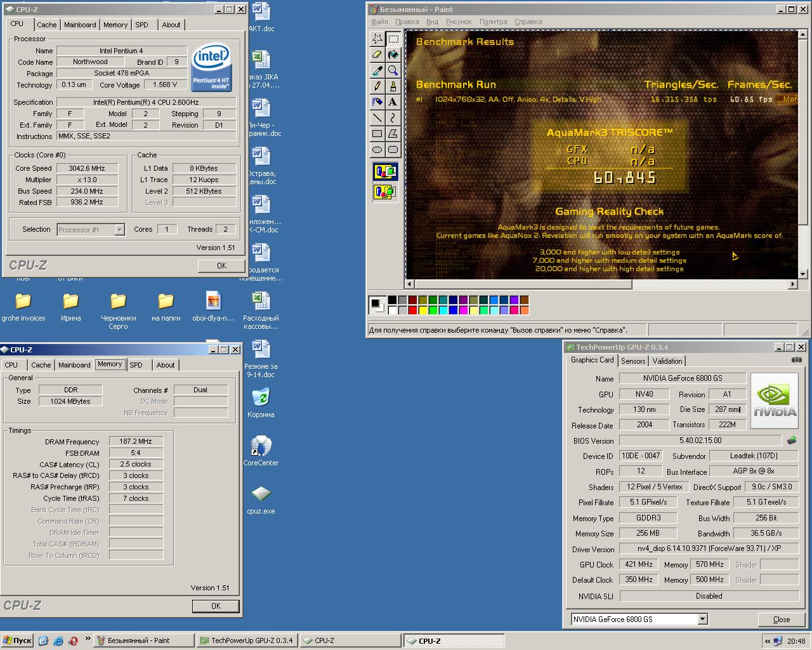This screenshot has height=650, width=812.
Task: Switch to Sensors tab in GPU-Z
Action: [633, 361]
